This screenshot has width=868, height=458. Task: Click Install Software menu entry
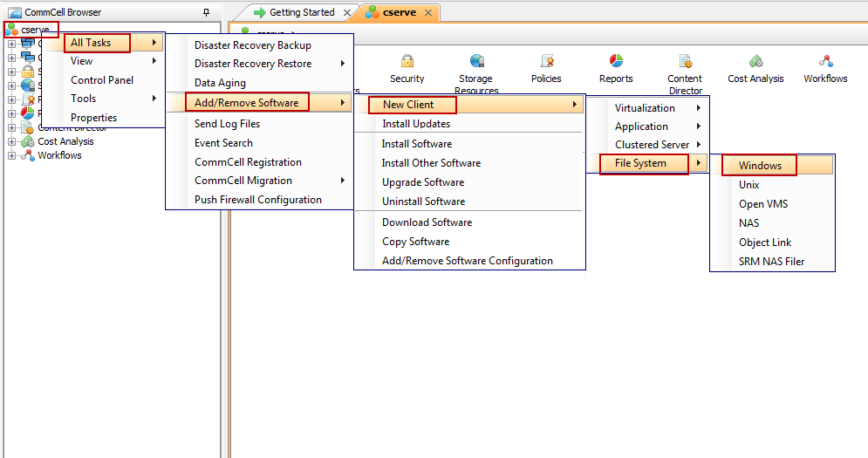[416, 143]
